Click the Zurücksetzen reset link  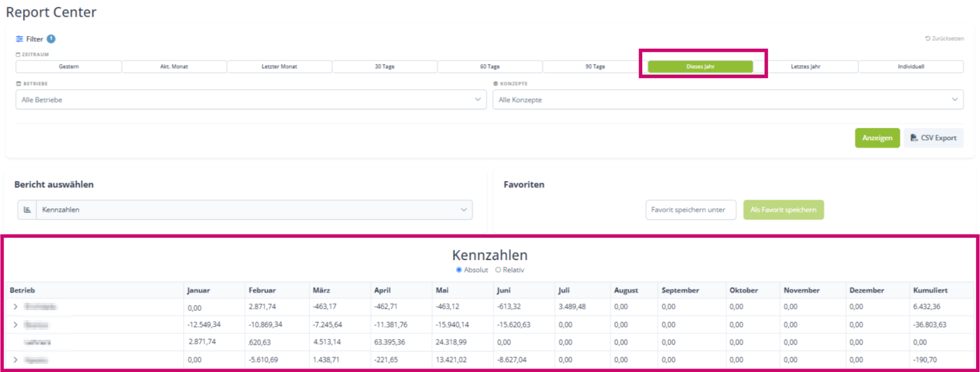coord(945,38)
